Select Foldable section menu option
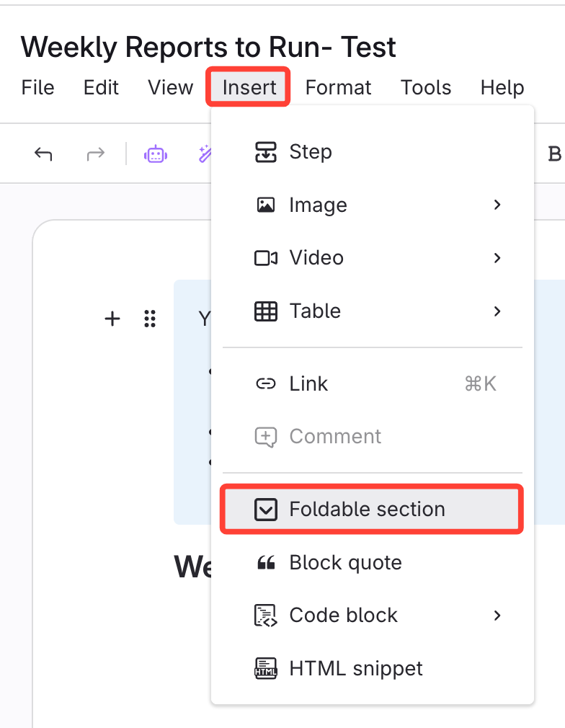 pyautogui.click(x=367, y=510)
